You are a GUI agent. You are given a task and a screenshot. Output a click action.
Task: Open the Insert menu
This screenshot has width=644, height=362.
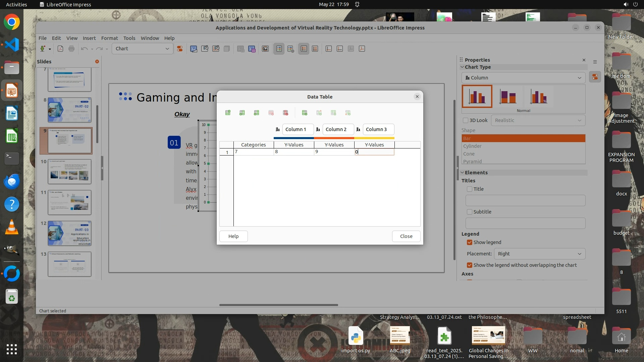pos(89,38)
